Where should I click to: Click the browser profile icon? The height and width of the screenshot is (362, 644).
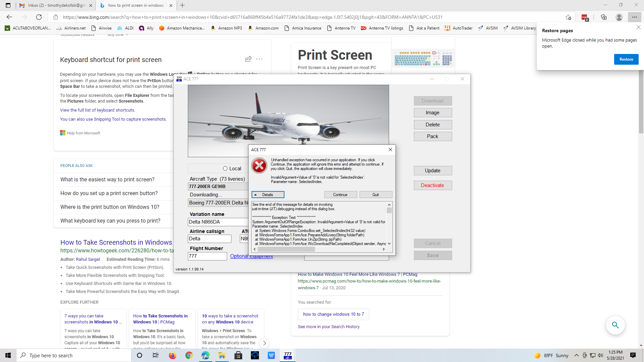[619, 17]
